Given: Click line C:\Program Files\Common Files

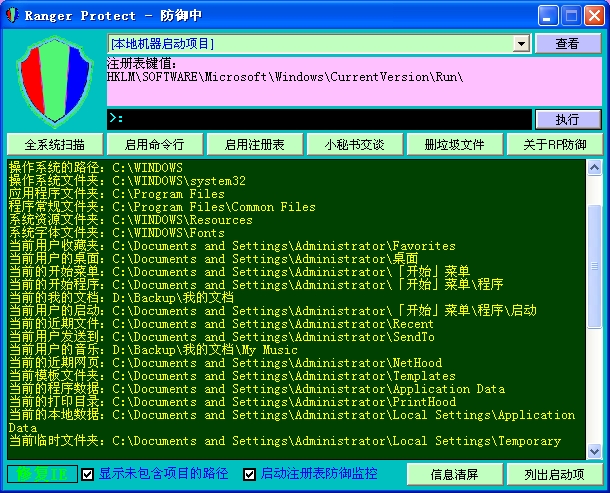Looking at the screenshot, I should click(162, 207).
